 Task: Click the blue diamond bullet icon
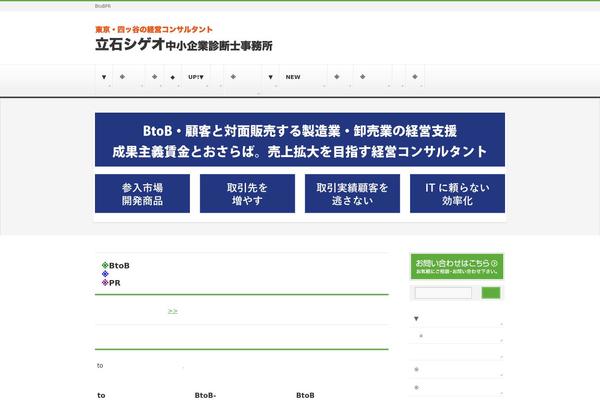[105, 274]
